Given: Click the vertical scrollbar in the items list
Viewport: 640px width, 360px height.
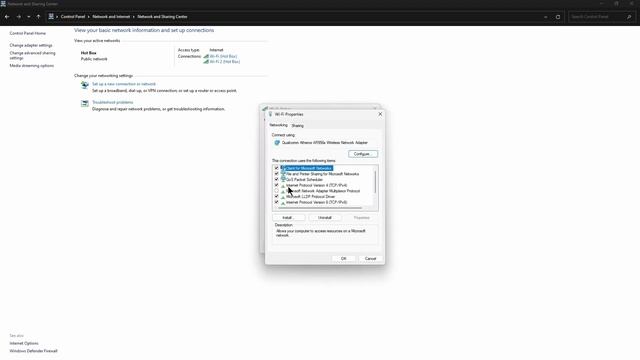Looking at the screenshot, I should [375, 182].
